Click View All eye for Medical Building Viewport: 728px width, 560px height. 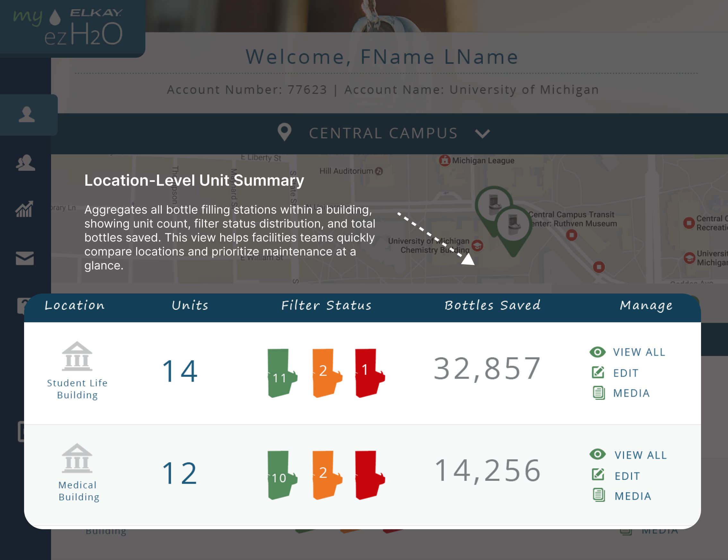coord(597,454)
